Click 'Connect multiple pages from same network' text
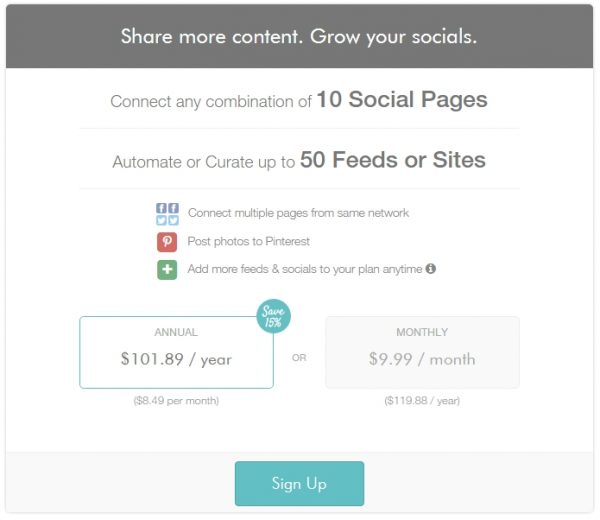 (298, 213)
